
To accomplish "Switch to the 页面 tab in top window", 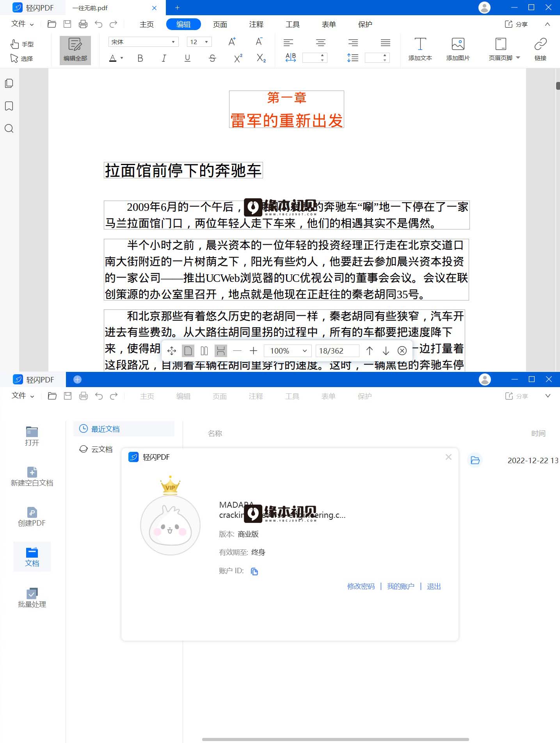I will click(x=220, y=24).
